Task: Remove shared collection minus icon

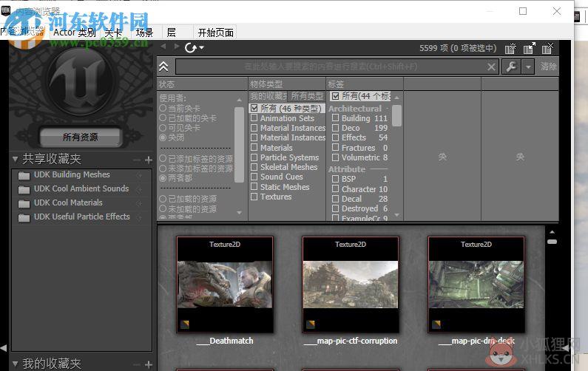Action: coord(137,160)
